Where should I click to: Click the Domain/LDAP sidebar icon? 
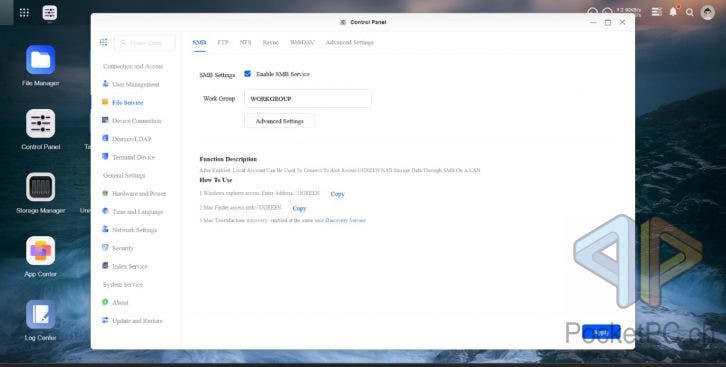click(x=105, y=138)
